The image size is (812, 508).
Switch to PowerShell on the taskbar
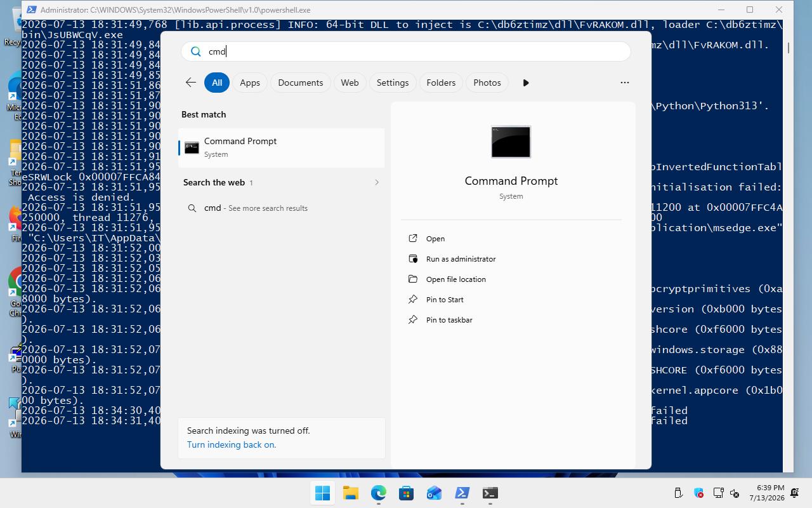[462, 493]
